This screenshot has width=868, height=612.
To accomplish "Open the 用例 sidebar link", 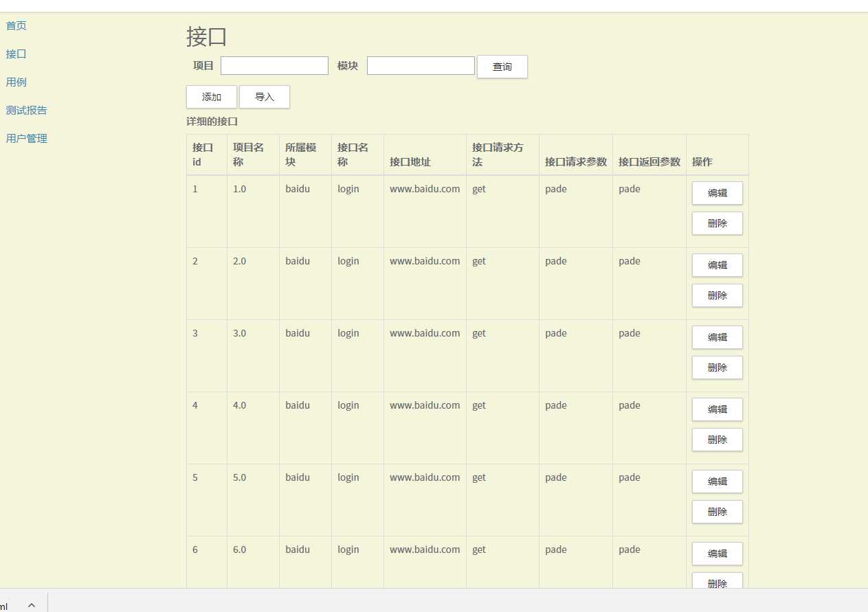I will point(16,82).
